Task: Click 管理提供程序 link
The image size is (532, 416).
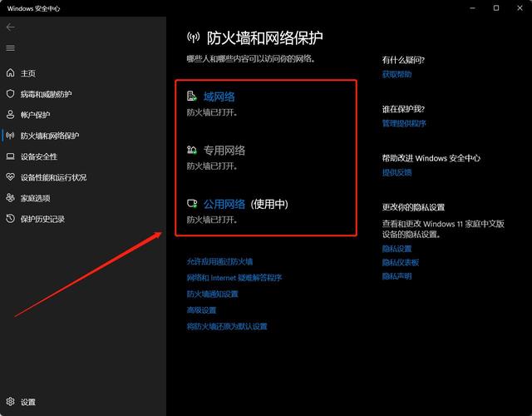Action: (404, 123)
